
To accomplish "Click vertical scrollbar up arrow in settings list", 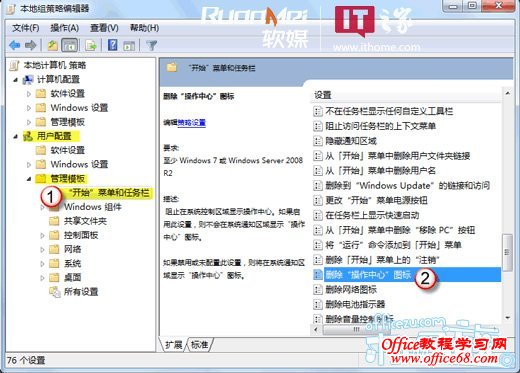I will tap(507, 93).
